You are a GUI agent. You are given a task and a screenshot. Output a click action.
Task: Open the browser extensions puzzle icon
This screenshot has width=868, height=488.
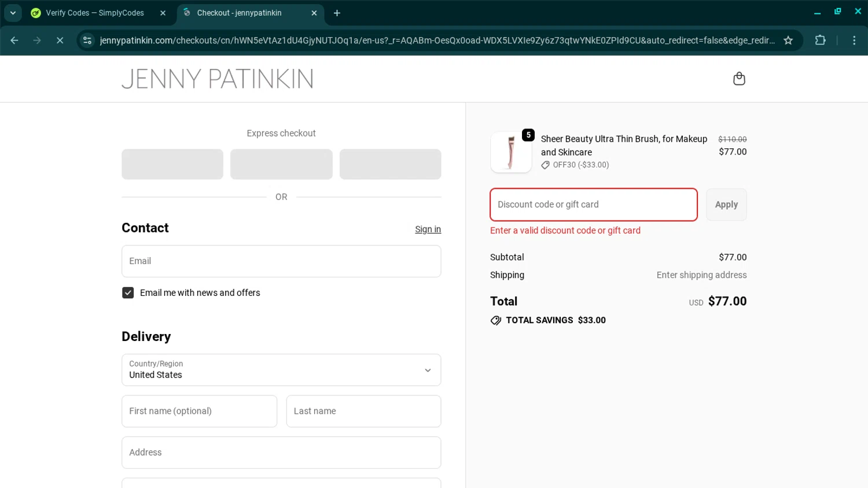[820, 41]
